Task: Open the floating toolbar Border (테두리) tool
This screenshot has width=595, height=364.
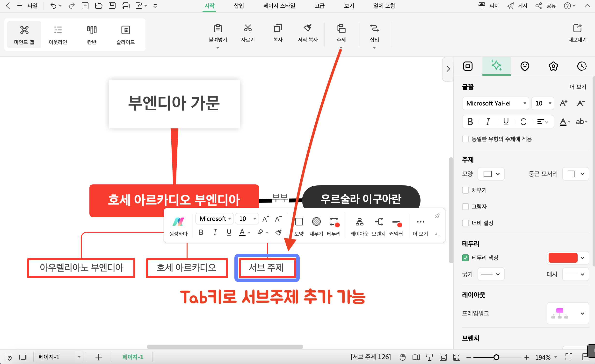Action: (334, 226)
